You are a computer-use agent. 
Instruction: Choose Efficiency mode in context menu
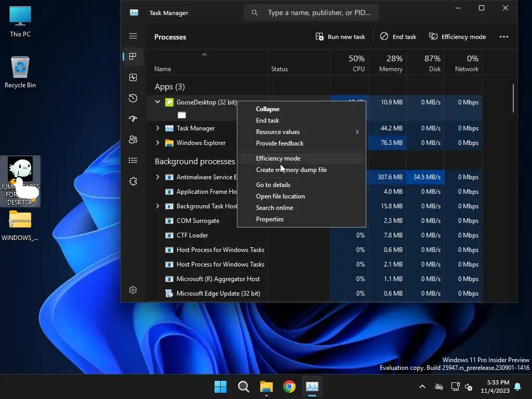tap(301, 158)
